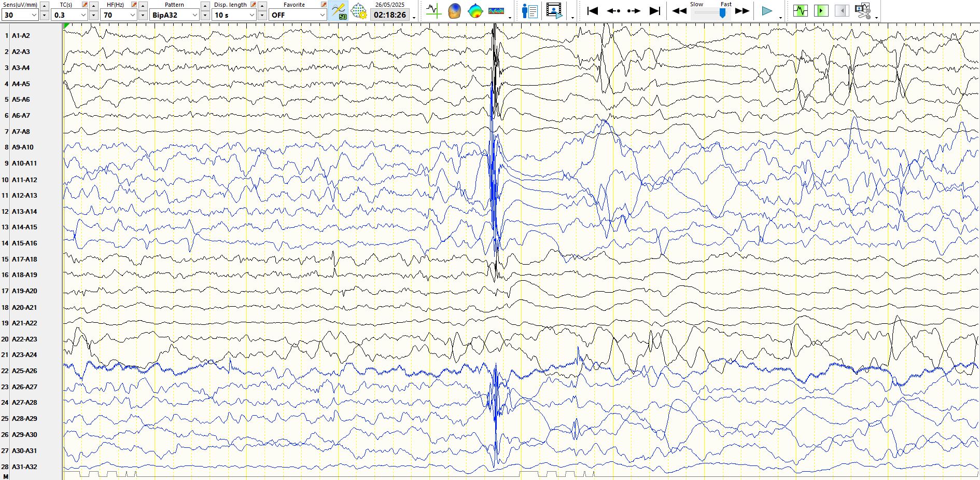980x480 pixels.
Task: Open the video clip cutting tool
Action: (x=863, y=10)
